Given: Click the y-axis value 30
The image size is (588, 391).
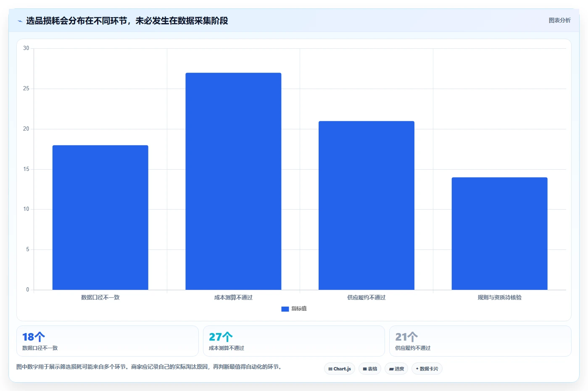Looking at the screenshot, I should [x=26, y=48].
